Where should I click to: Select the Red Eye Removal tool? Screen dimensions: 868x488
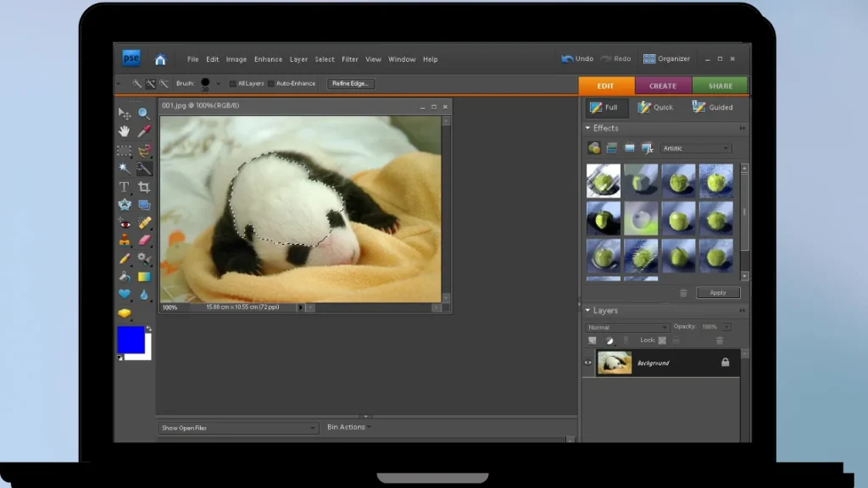click(x=124, y=223)
